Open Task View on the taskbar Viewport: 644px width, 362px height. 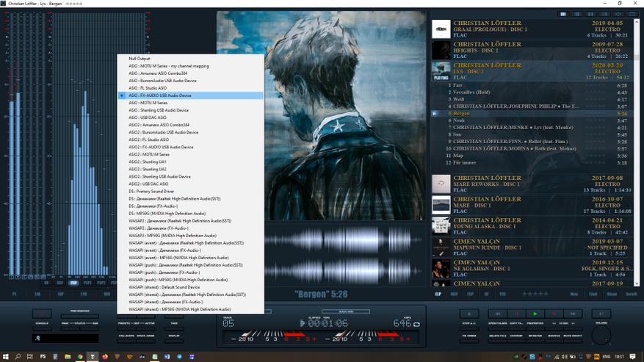[29, 357]
